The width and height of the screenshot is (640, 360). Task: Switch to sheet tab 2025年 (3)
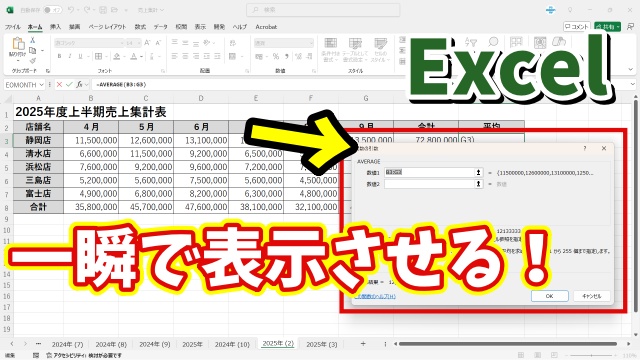point(322,344)
